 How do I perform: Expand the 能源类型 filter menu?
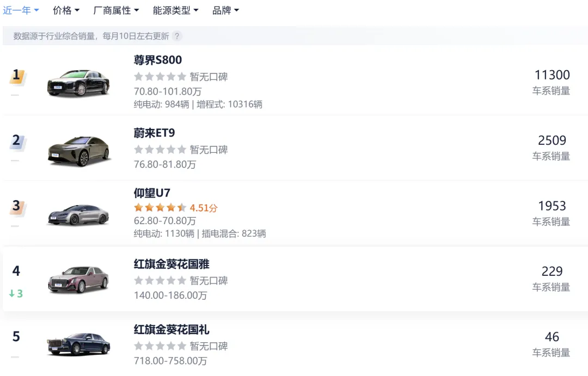point(175,10)
